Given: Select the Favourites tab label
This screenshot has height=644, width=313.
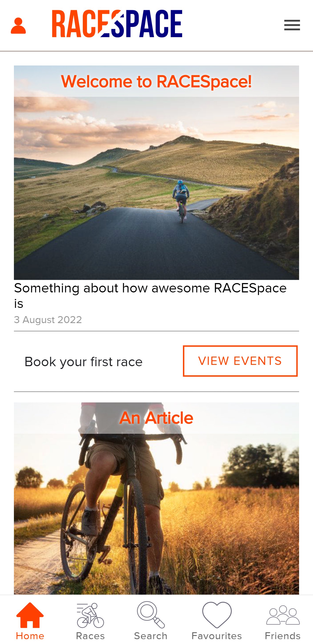Looking at the screenshot, I should point(216,636).
